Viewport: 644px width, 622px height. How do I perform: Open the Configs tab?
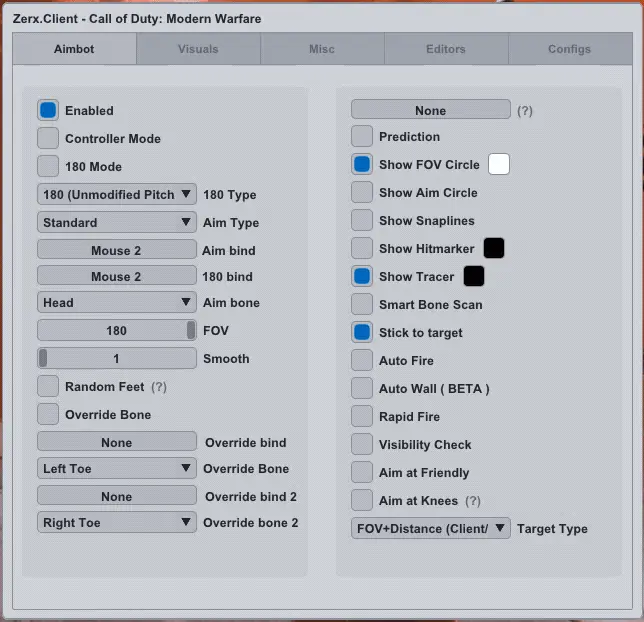coord(570,49)
